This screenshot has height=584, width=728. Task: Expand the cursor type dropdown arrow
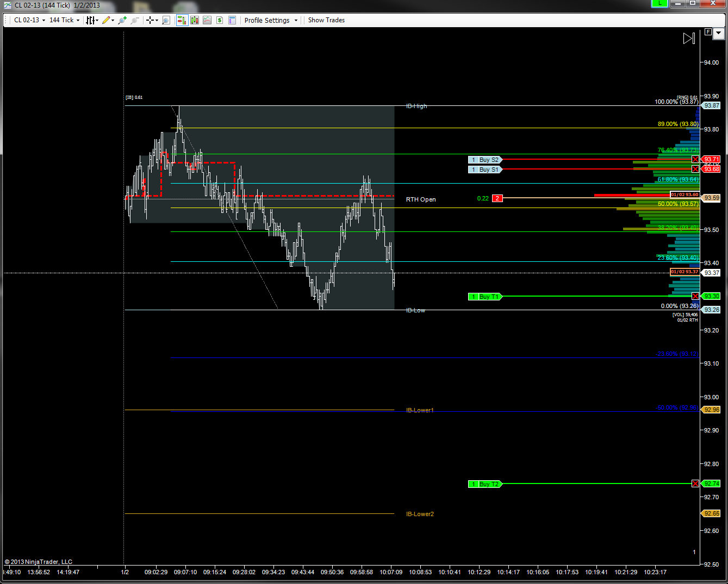point(157,21)
